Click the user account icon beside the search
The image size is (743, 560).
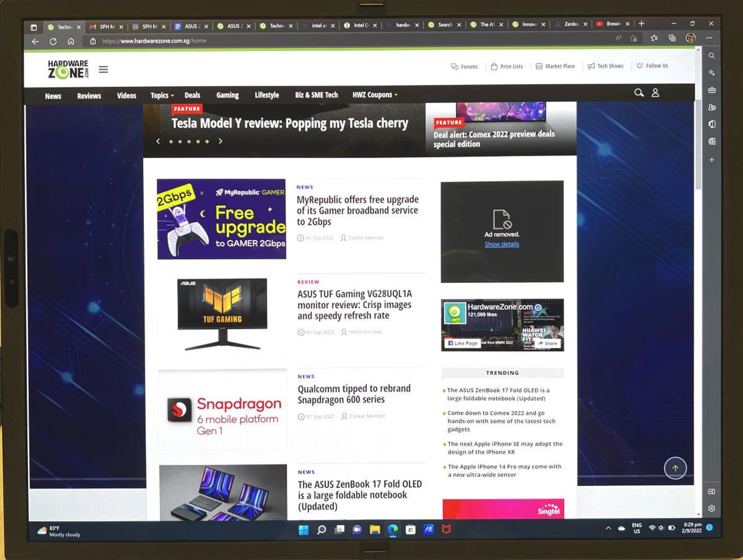click(655, 93)
